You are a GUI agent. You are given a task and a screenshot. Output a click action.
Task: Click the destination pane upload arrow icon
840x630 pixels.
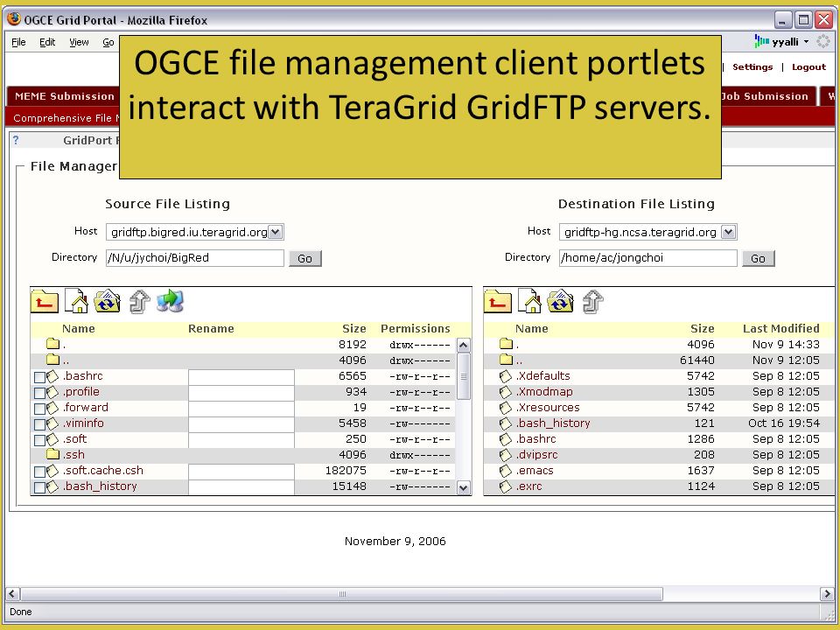coord(593,302)
